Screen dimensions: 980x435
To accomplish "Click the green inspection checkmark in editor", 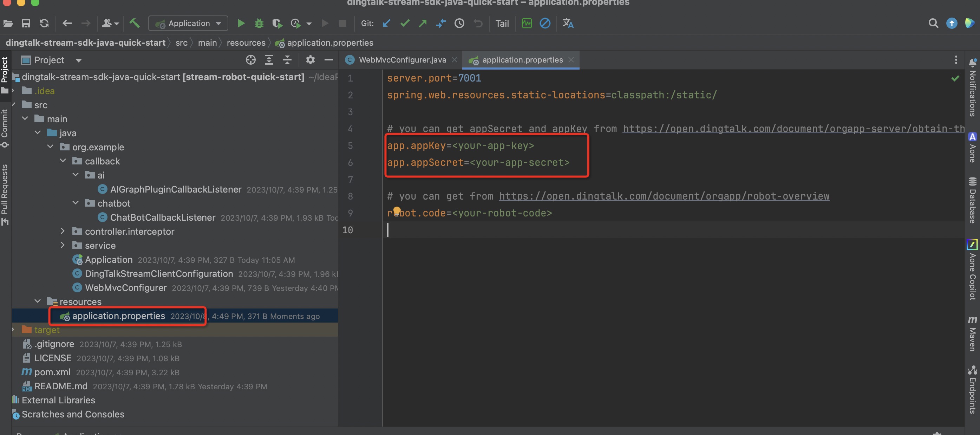I will point(955,78).
